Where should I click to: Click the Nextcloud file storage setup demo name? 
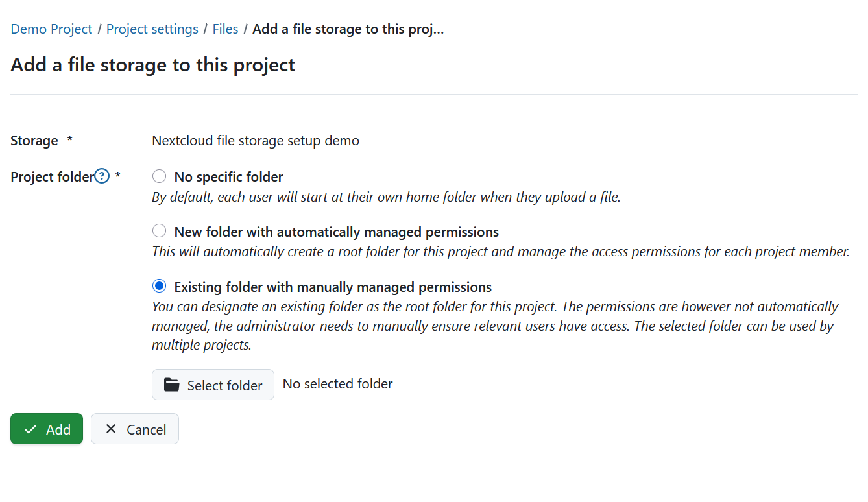click(255, 140)
